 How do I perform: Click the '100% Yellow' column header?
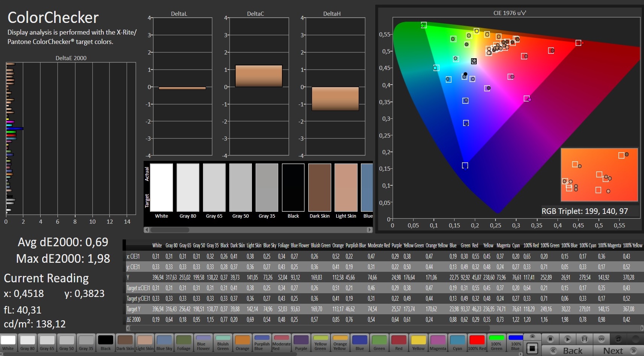click(x=632, y=245)
